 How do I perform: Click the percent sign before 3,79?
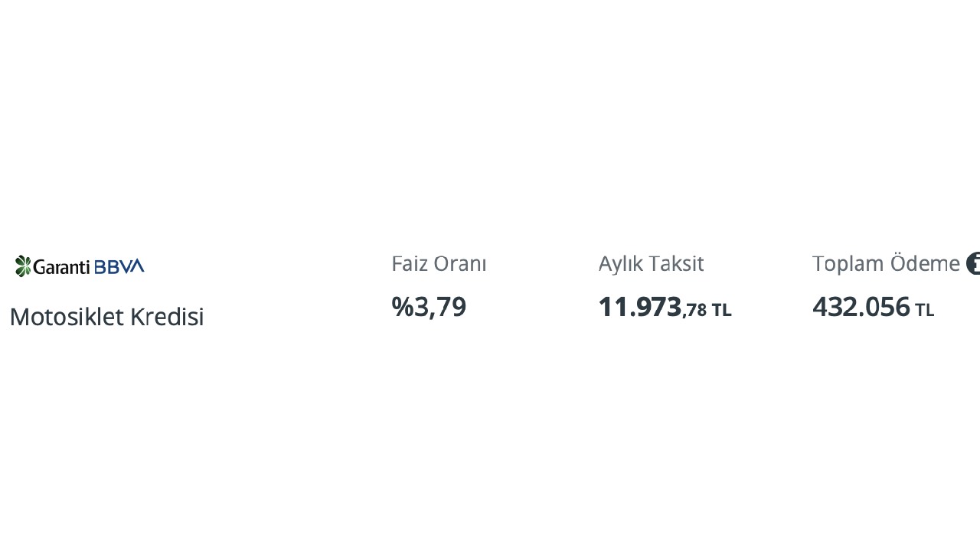click(x=403, y=307)
